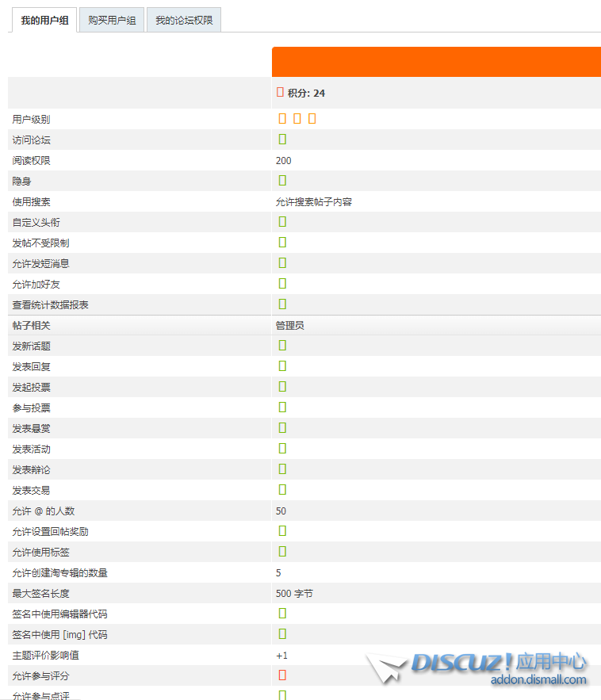
Task: Click the 主题评价影响值 value +1
Action: click(x=282, y=656)
